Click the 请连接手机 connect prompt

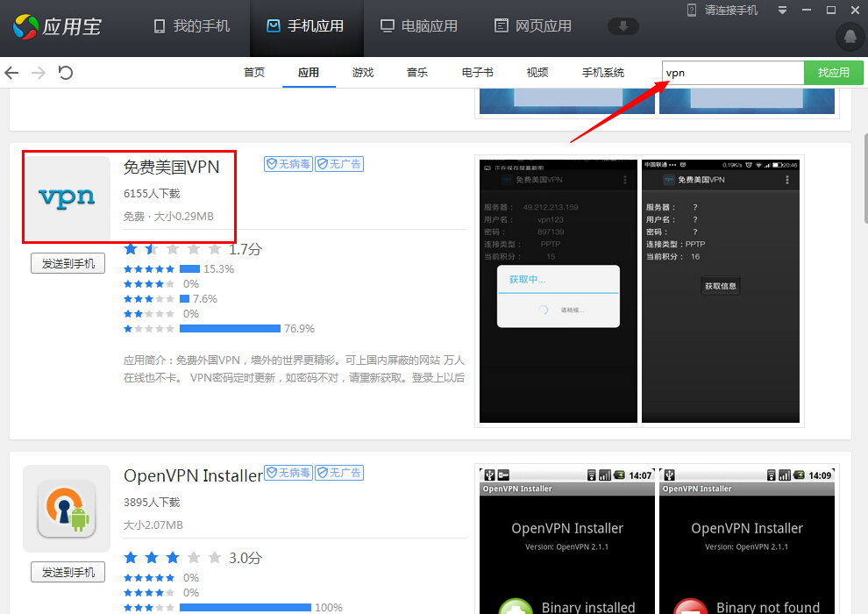point(722,10)
